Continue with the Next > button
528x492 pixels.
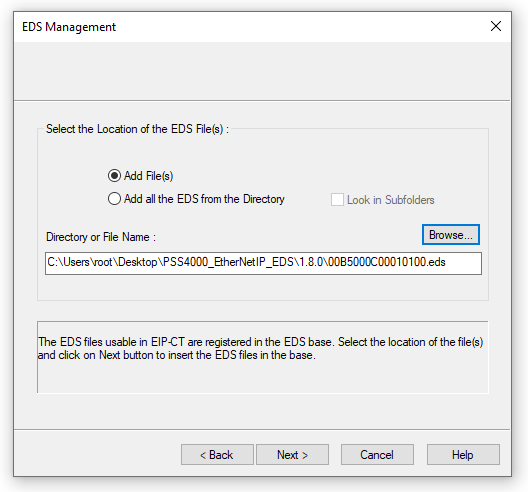click(x=292, y=455)
